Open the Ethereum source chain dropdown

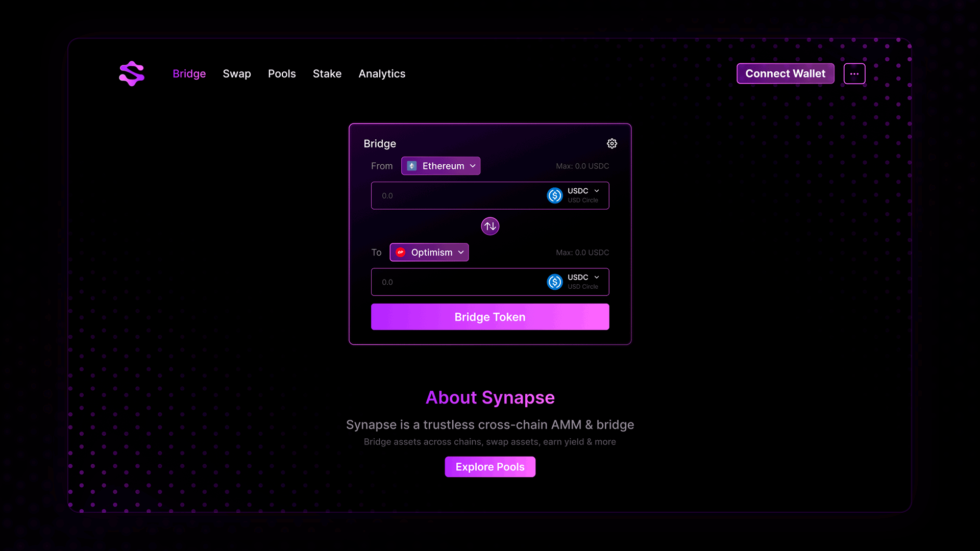(440, 166)
